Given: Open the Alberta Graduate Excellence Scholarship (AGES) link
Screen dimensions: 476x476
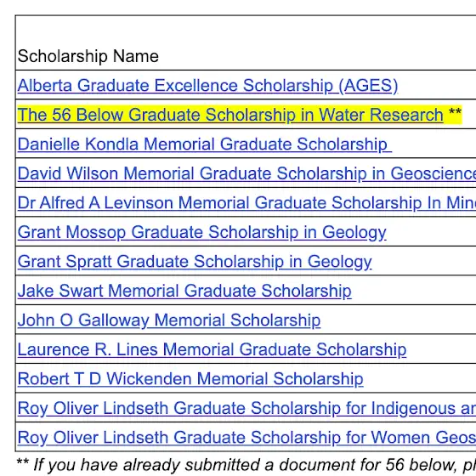Looking at the screenshot, I should pyautogui.click(x=207, y=85).
